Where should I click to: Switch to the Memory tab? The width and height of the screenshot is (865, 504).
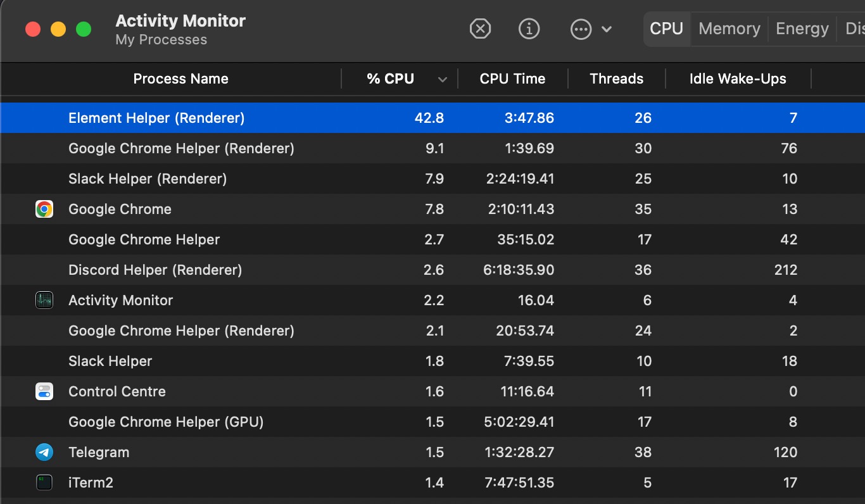click(x=729, y=29)
